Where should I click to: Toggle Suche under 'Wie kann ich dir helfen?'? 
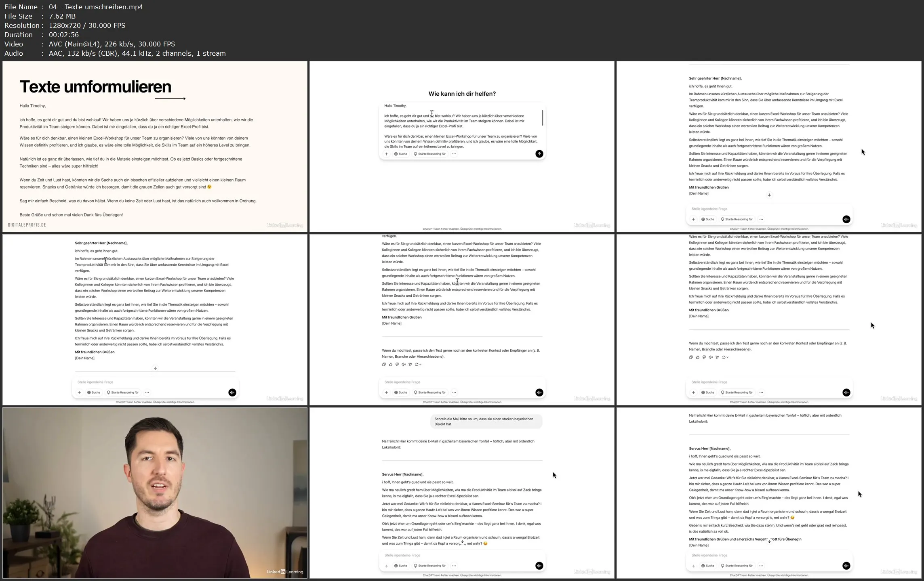[x=401, y=154]
